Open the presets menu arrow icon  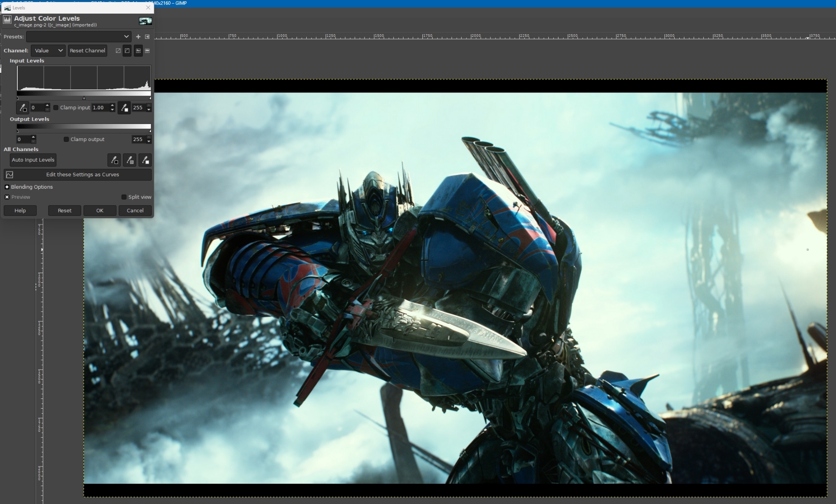pyautogui.click(x=147, y=37)
